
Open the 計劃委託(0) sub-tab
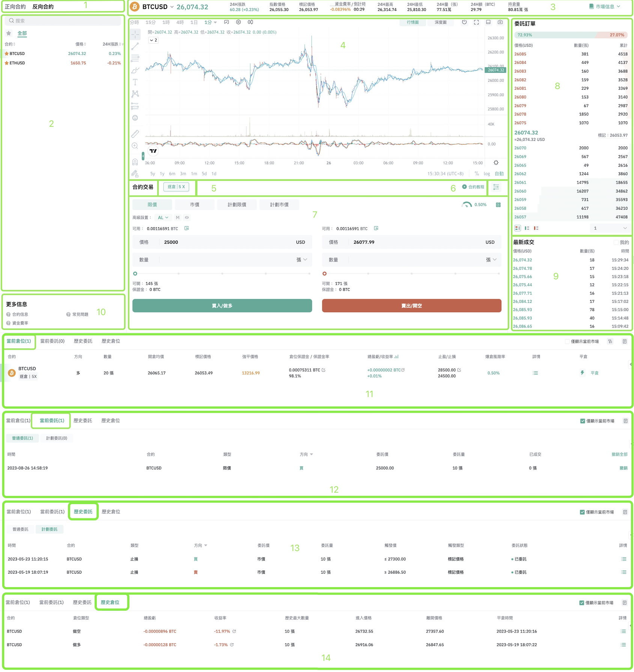[57, 438]
